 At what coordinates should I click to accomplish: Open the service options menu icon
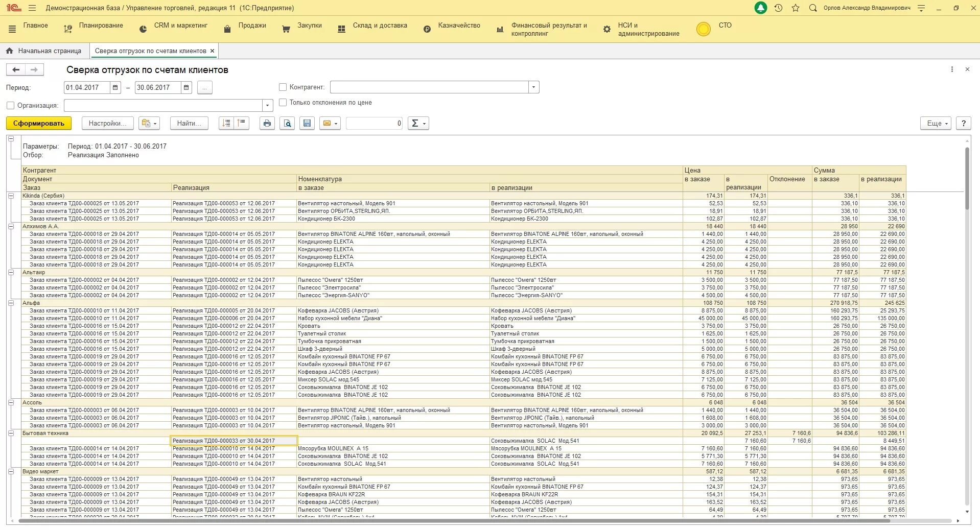click(921, 8)
